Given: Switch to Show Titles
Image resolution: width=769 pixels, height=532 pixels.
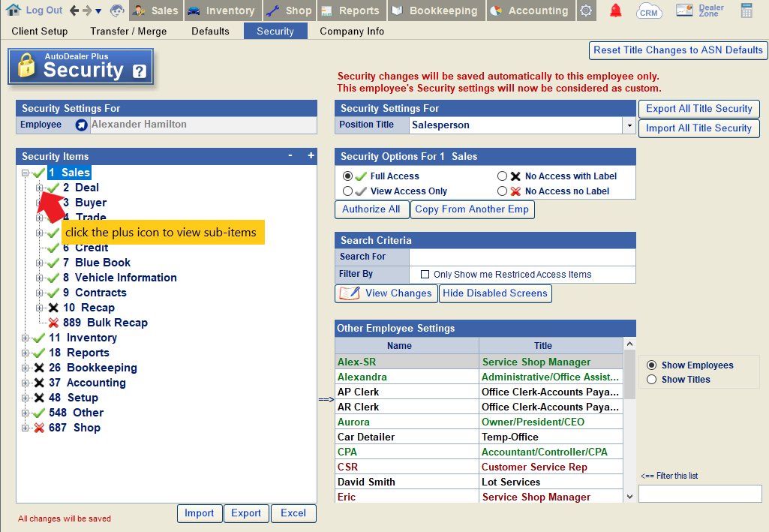Looking at the screenshot, I should 652,380.
